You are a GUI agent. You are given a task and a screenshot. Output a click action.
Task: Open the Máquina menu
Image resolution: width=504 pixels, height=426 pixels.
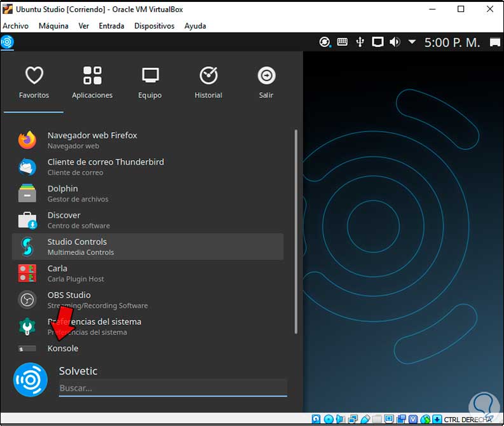tap(53, 26)
